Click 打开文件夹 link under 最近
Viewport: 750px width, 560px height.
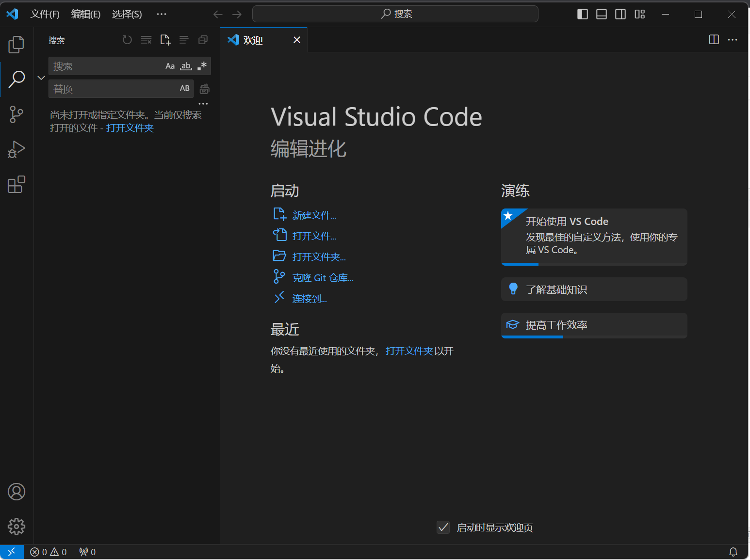point(409,351)
